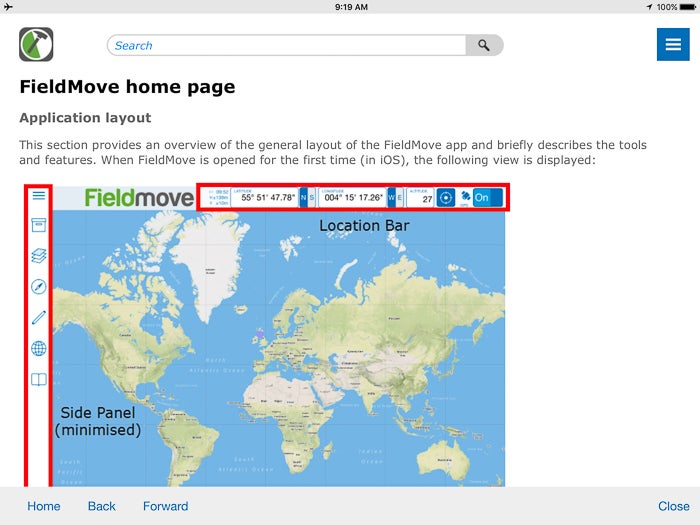Select the pencil drawing tool
Viewport: 700px width, 525px height.
pyautogui.click(x=39, y=318)
